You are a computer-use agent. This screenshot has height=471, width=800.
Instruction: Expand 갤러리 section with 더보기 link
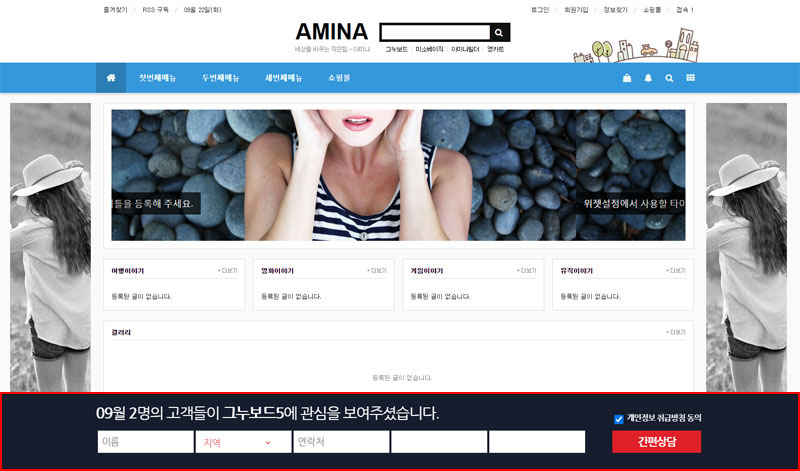click(676, 332)
